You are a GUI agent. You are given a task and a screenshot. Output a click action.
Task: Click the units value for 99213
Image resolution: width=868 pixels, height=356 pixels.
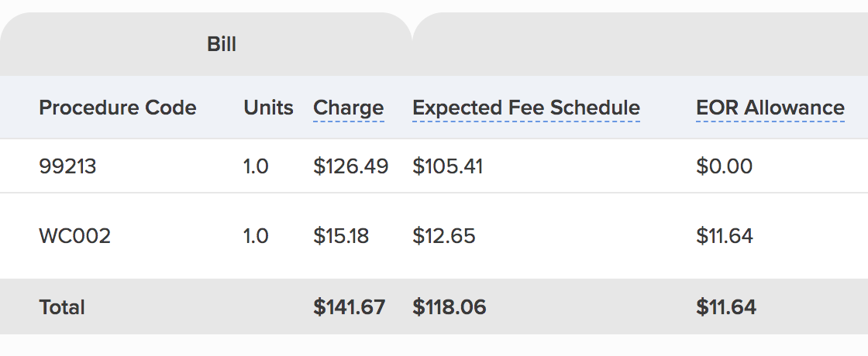click(x=256, y=166)
